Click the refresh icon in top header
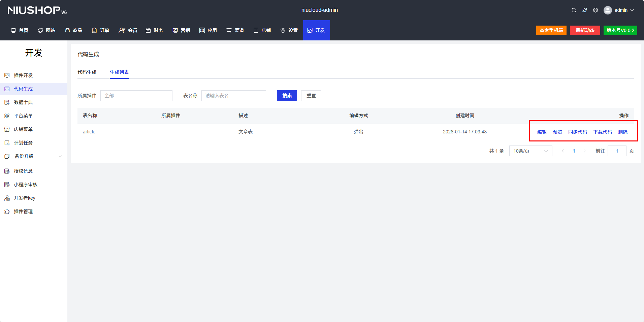The image size is (644, 322). [574, 10]
